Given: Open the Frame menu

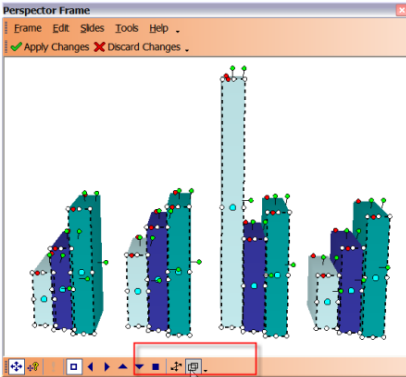Looking at the screenshot, I should coord(28,28).
